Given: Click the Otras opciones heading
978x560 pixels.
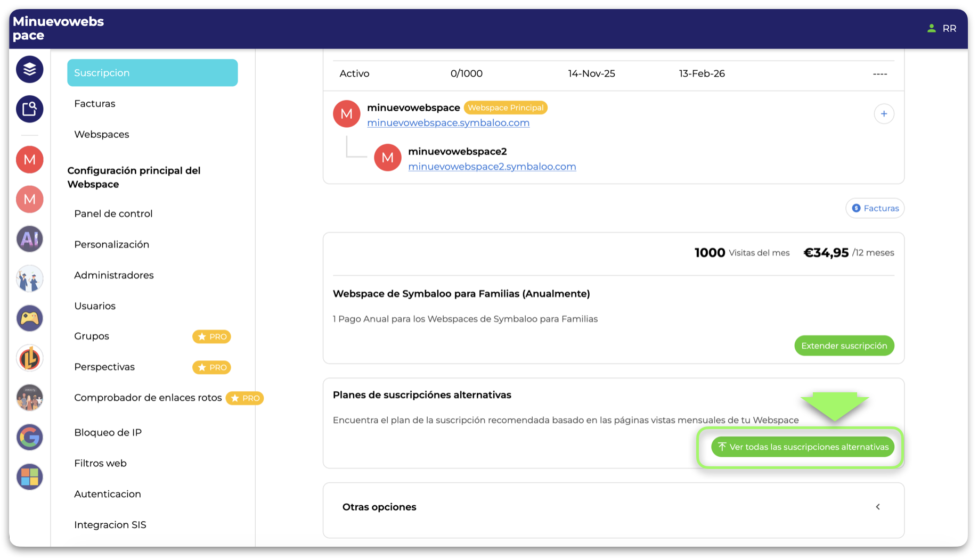Looking at the screenshot, I should click(x=379, y=507).
